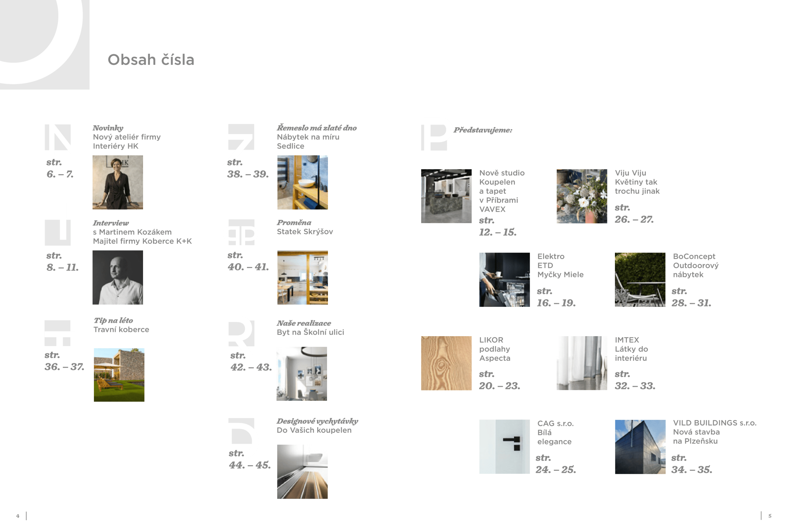Click page range '26. – 27.'

pos(634,219)
